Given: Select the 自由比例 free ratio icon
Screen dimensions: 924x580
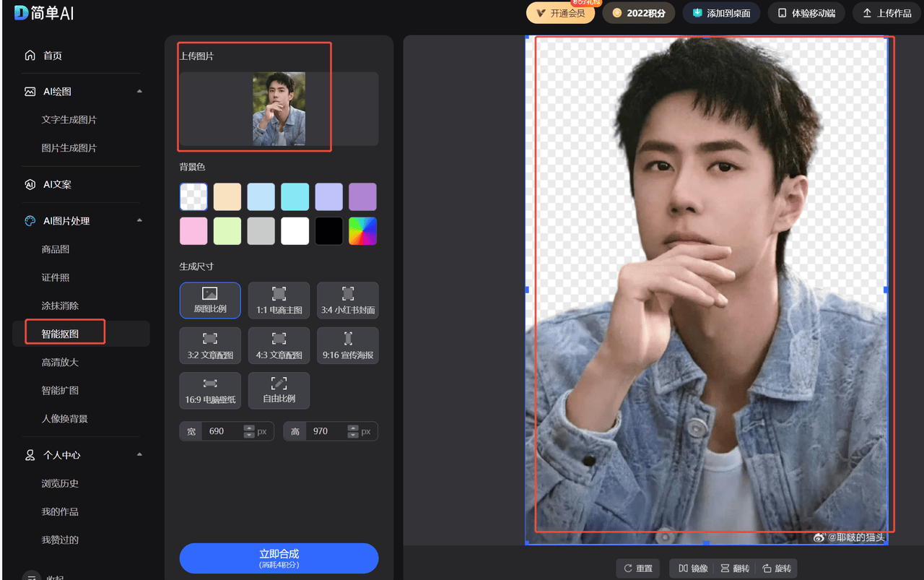Looking at the screenshot, I should [x=279, y=384].
